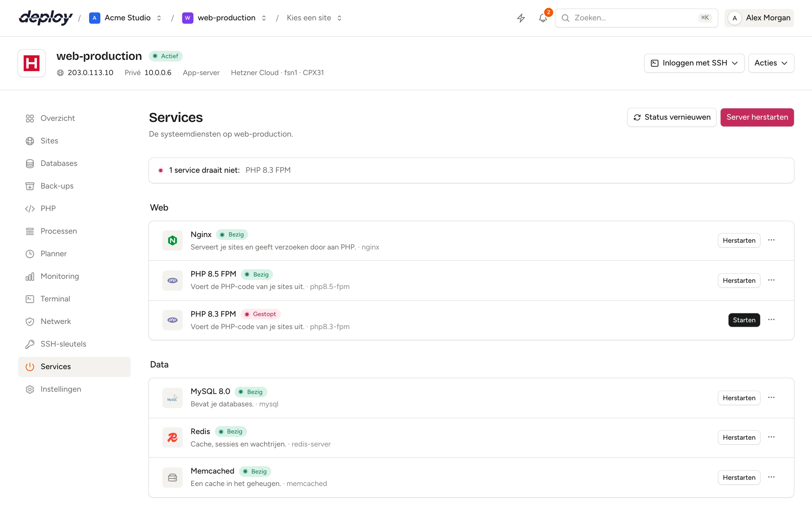Focus the Zoeken search field
Screen dimensions: 812x508
[637, 18]
